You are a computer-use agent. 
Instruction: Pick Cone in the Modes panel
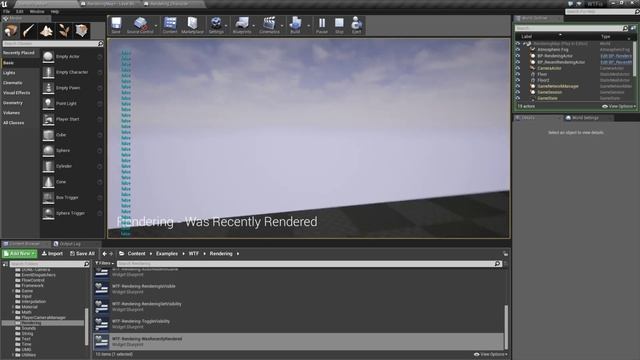click(x=72, y=182)
